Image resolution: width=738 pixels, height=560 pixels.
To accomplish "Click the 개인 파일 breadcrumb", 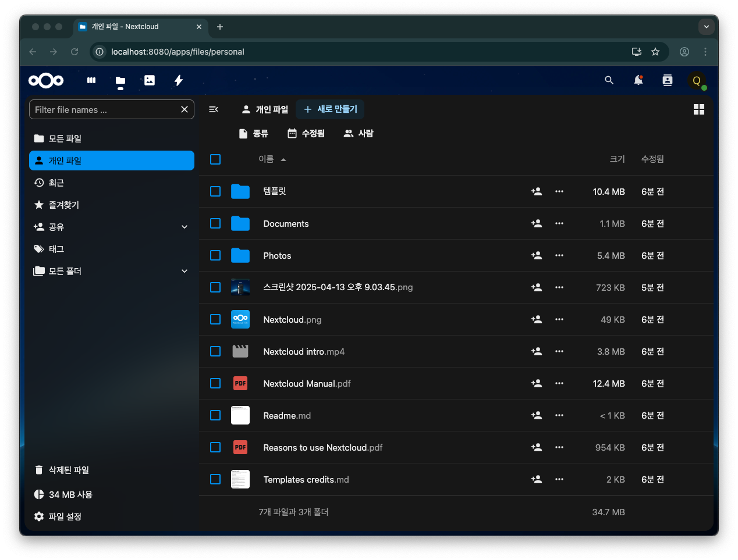I will coord(265,109).
